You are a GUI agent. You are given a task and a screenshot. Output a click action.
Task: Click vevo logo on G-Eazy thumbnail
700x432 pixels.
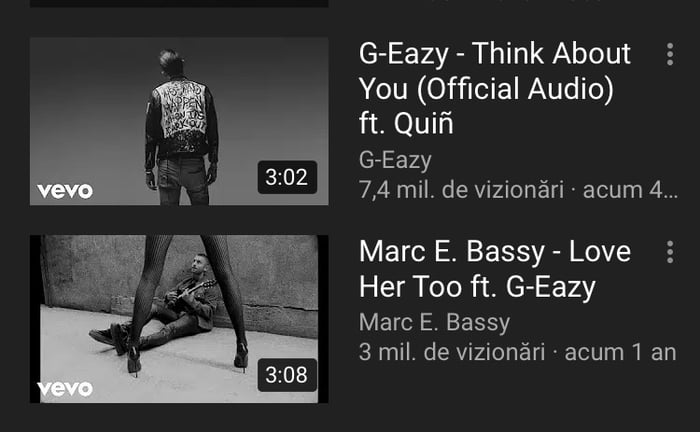tap(65, 191)
